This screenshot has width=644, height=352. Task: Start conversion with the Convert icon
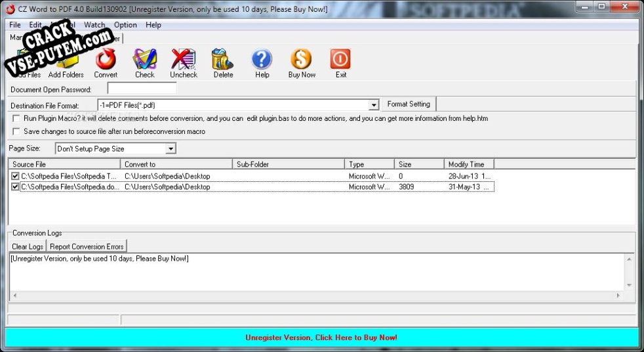pos(106,62)
